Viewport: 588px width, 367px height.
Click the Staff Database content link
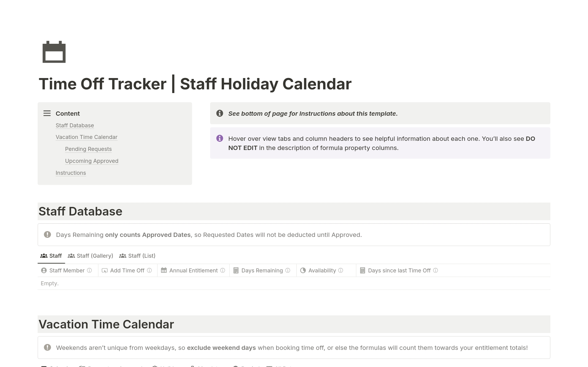(75, 125)
